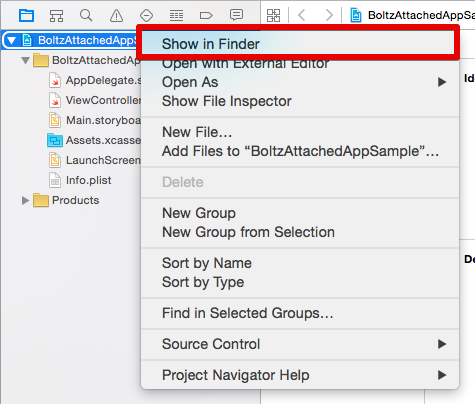The height and width of the screenshot is (404, 475).
Task: Select New File… menu entry
Action: tap(197, 132)
